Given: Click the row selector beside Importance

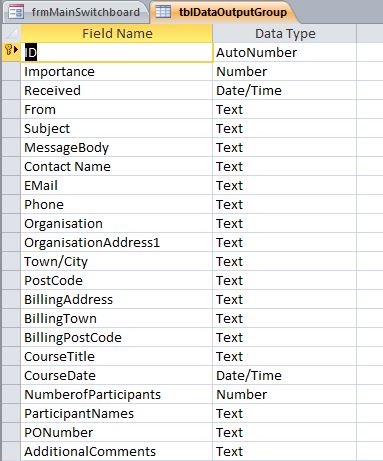Looking at the screenshot, I should click(x=11, y=71).
